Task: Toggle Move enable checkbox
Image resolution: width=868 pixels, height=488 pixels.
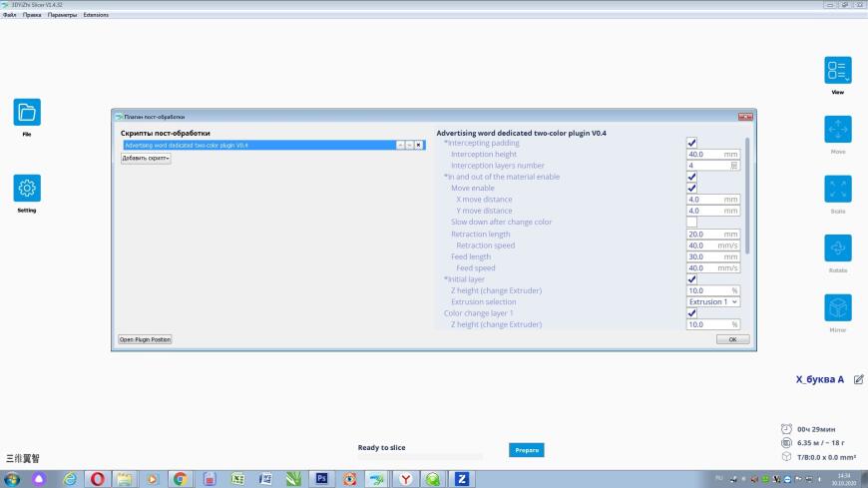Action: tap(691, 189)
